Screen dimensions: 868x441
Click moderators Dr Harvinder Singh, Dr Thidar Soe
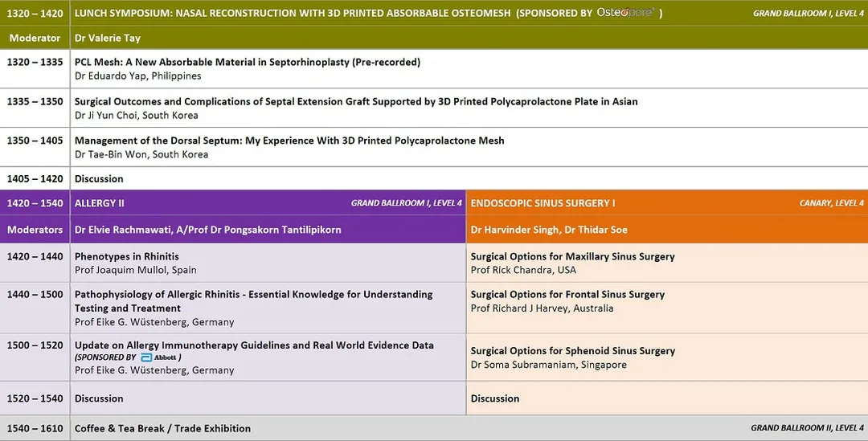click(549, 230)
